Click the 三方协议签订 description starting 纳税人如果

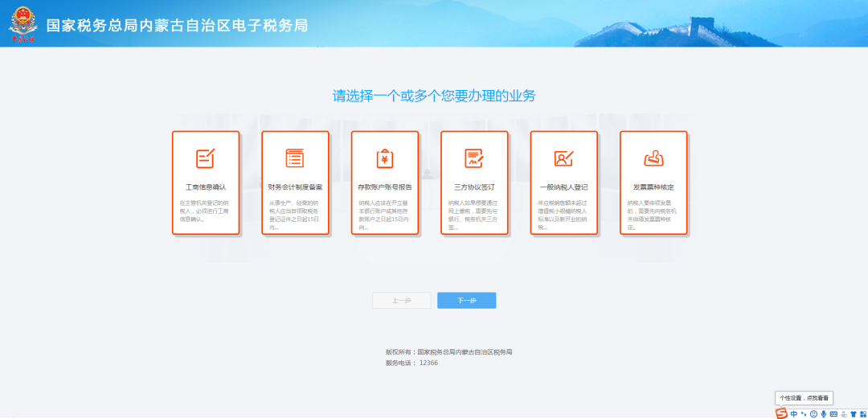[473, 215]
